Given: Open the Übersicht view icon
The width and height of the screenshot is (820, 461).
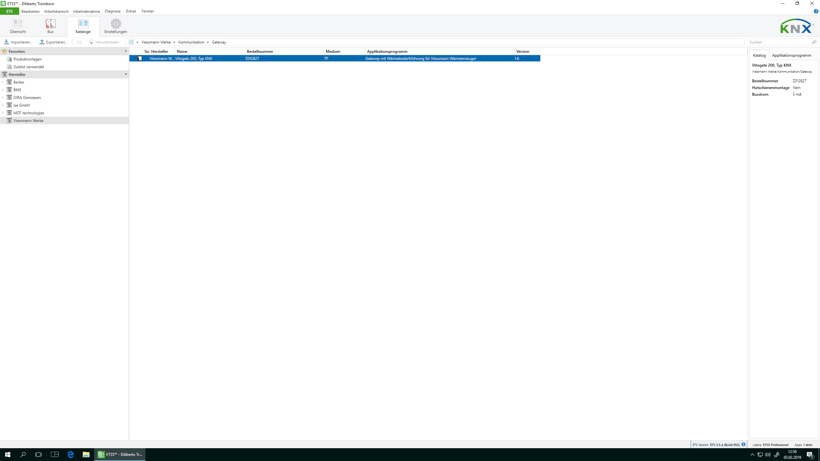Looking at the screenshot, I should 18,26.
